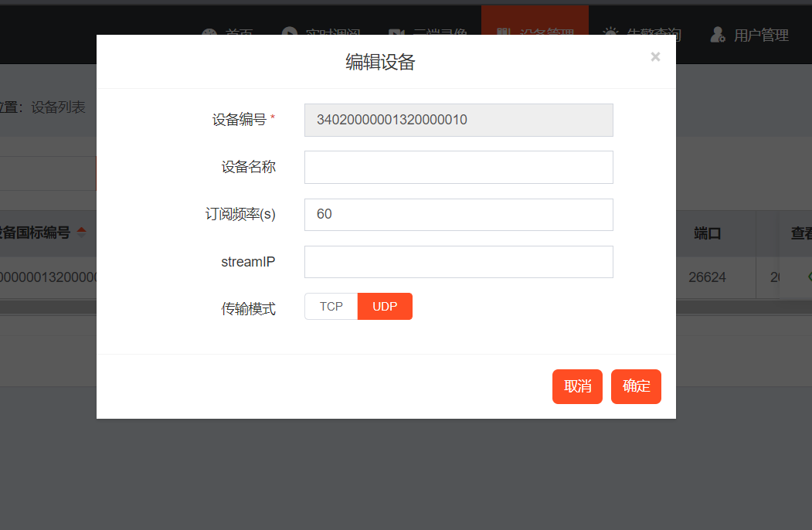Select UDP transport mode

(x=385, y=306)
